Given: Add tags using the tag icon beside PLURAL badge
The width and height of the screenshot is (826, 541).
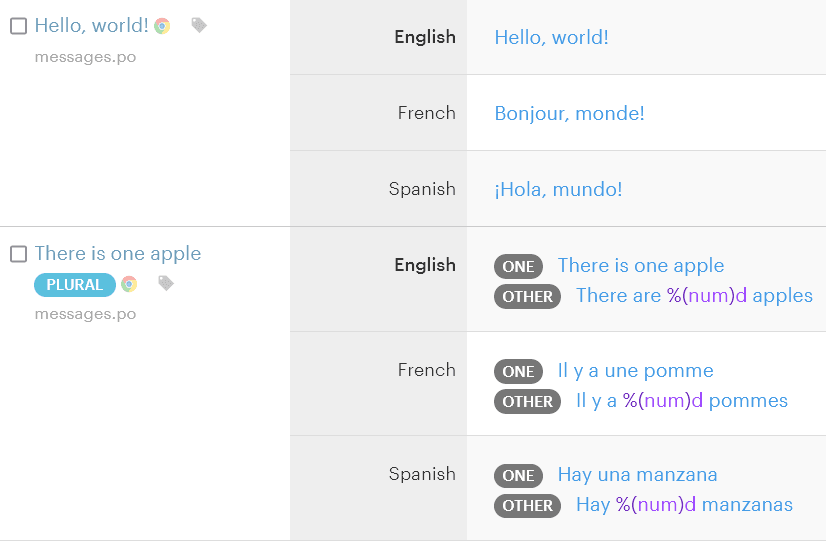Looking at the screenshot, I should coord(166,284).
